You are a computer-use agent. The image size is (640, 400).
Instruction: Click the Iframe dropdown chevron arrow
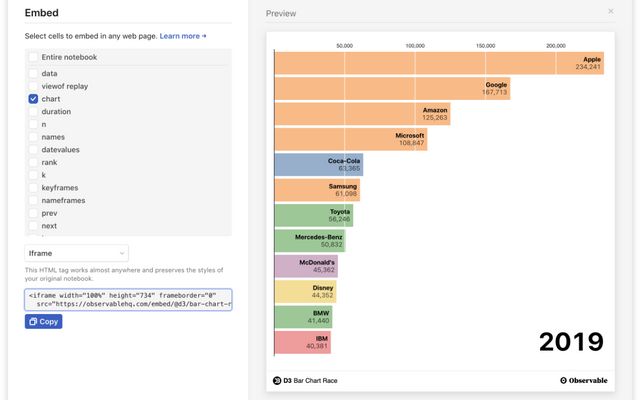(x=122, y=253)
